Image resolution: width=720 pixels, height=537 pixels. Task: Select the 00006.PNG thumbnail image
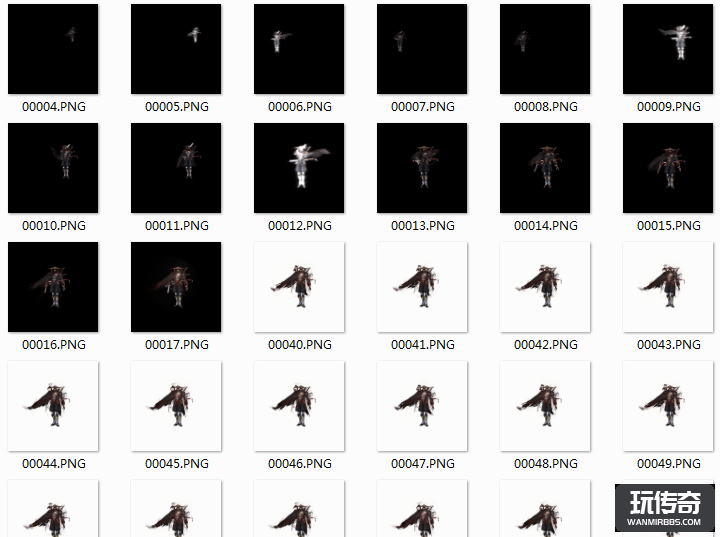(299, 49)
